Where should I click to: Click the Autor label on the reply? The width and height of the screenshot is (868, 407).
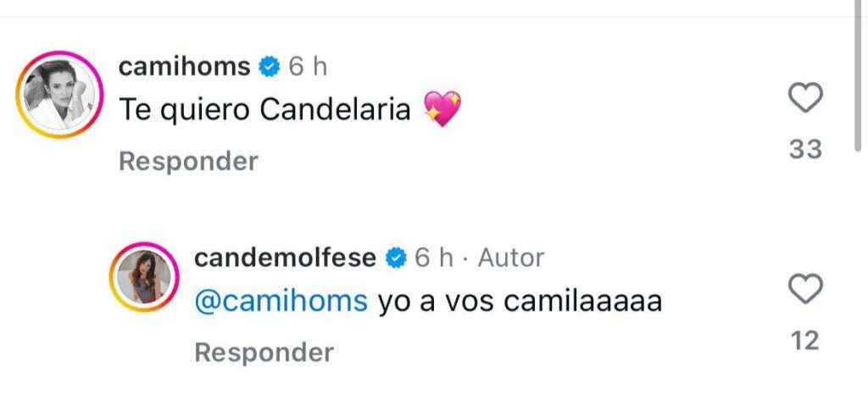click(x=511, y=258)
